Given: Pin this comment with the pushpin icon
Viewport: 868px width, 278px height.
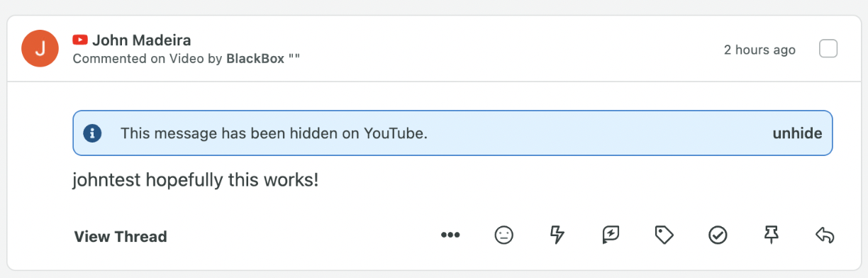Looking at the screenshot, I should pos(772,235).
